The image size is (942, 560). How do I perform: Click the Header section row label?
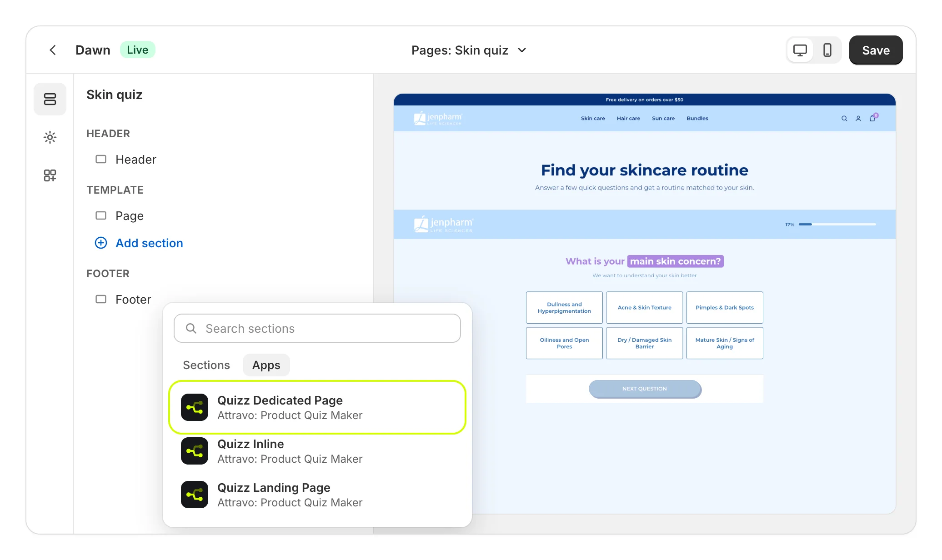(136, 160)
